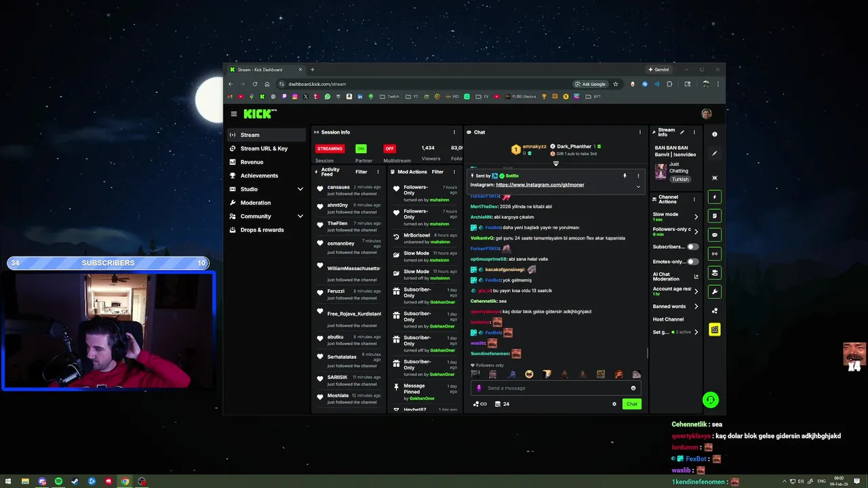Click Host Channel action
868x488 pixels.
(668, 319)
